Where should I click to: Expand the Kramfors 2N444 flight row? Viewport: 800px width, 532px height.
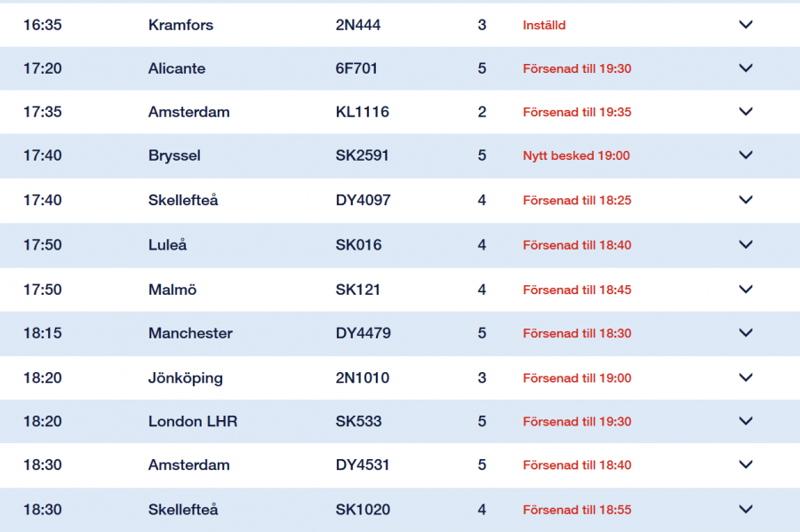point(746,25)
